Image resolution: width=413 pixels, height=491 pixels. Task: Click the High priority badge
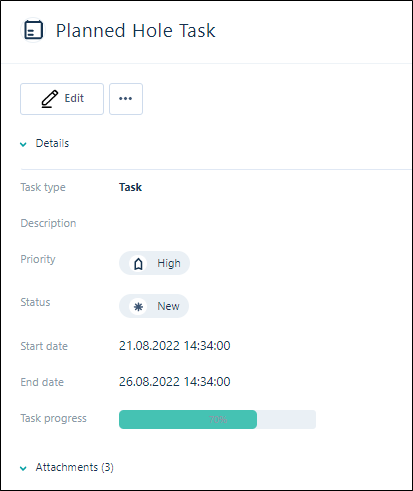(154, 263)
